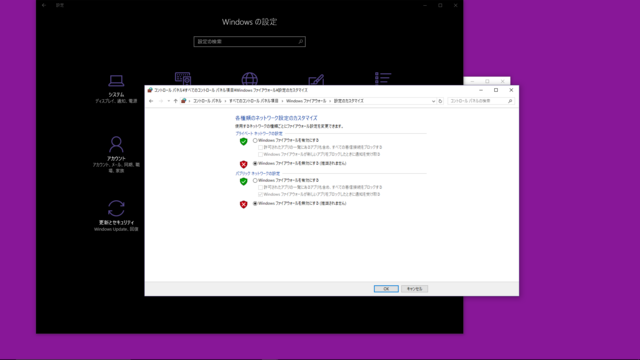Viewport: 640px width, 360px height.
Task: Click キャンセル to discard the firewall changes
Action: click(x=414, y=289)
